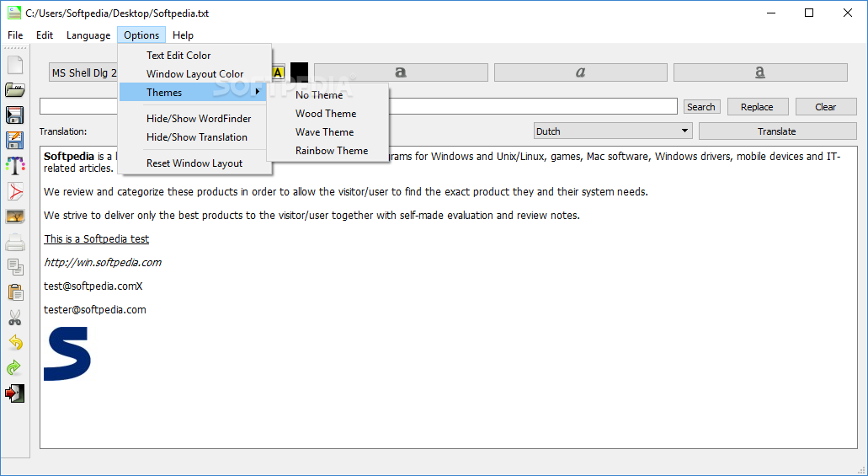
Task: Click the application icon in title bar
Action: 14,13
